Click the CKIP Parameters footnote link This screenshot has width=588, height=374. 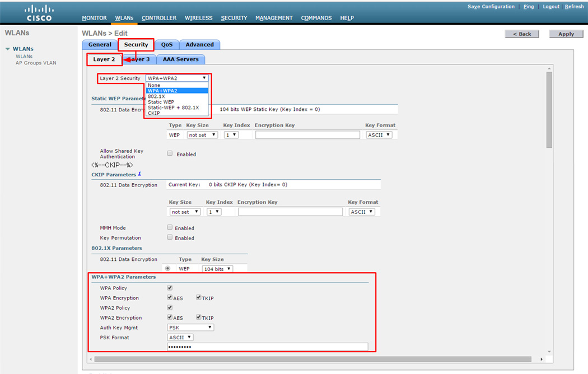(139, 174)
